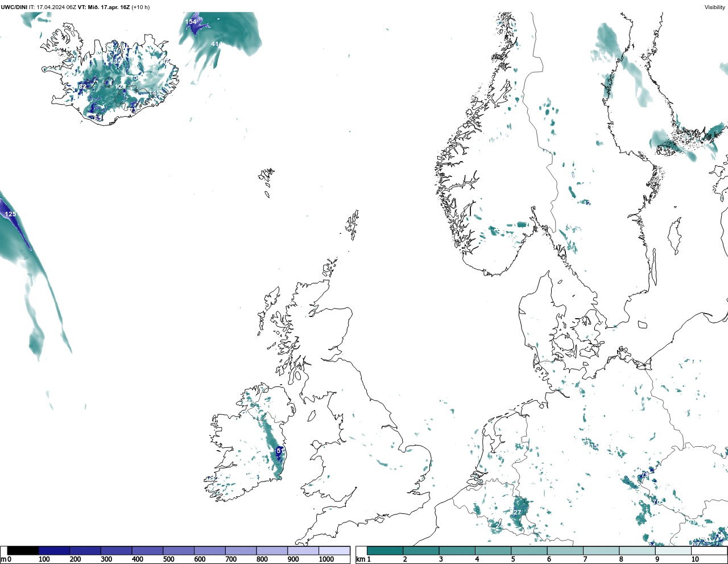Select the 8–9 km very light swatch
The width and height of the screenshot is (728, 564).
coord(637,551)
